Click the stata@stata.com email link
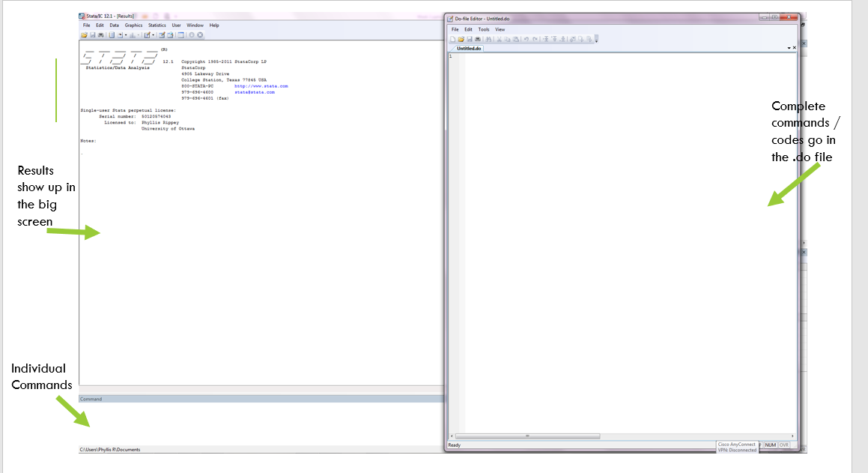This screenshot has width=868, height=473. [x=255, y=91]
